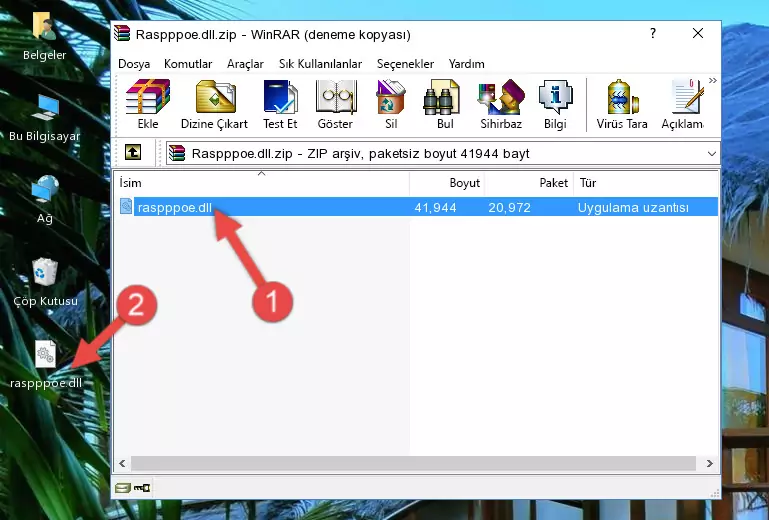Expand hidden toolbar items chevron
The height and width of the screenshot is (520, 769).
point(713,80)
